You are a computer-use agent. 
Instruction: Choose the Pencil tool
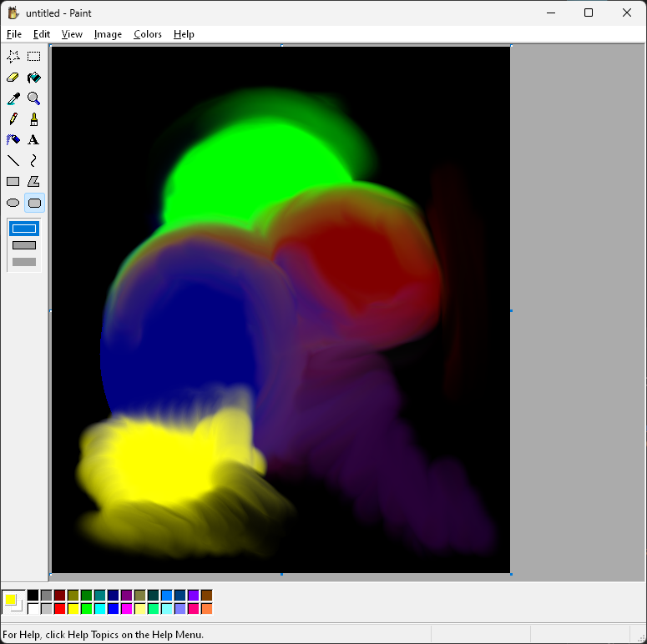(x=13, y=119)
